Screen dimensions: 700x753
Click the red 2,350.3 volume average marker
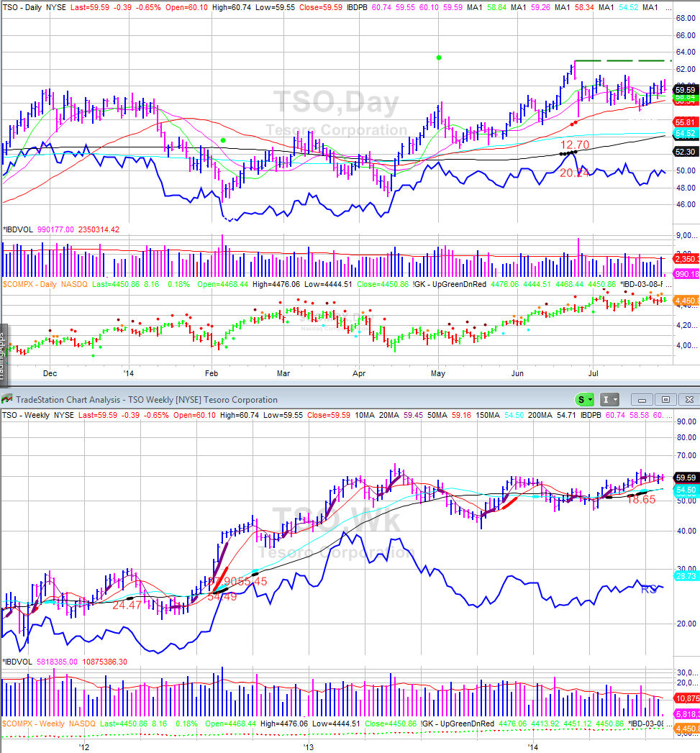687,260
